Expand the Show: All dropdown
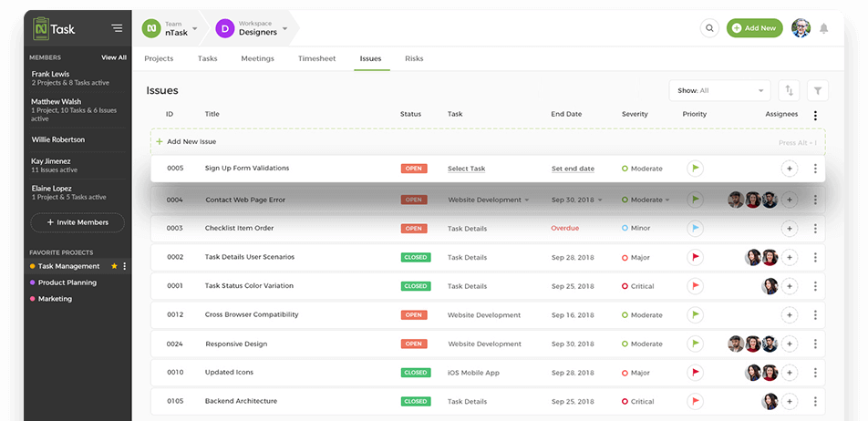868x421 pixels. click(719, 90)
